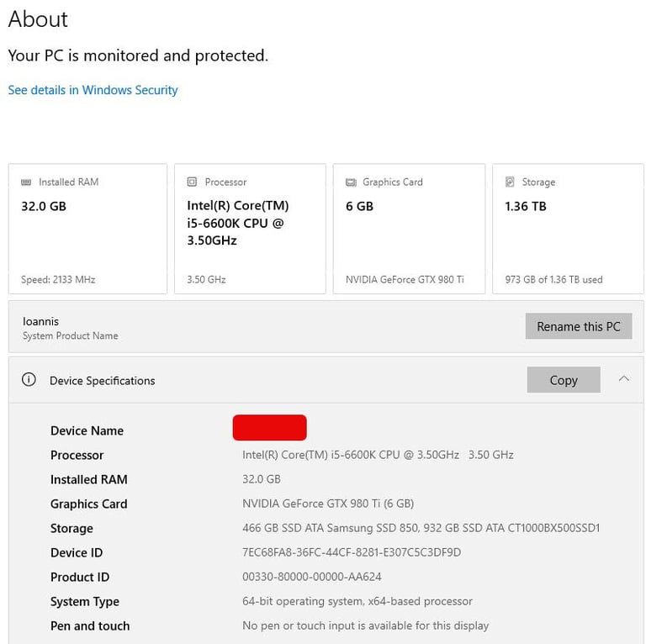Click the Rename this PC button
Viewport: 646px width, 644px height.
pyautogui.click(x=579, y=326)
